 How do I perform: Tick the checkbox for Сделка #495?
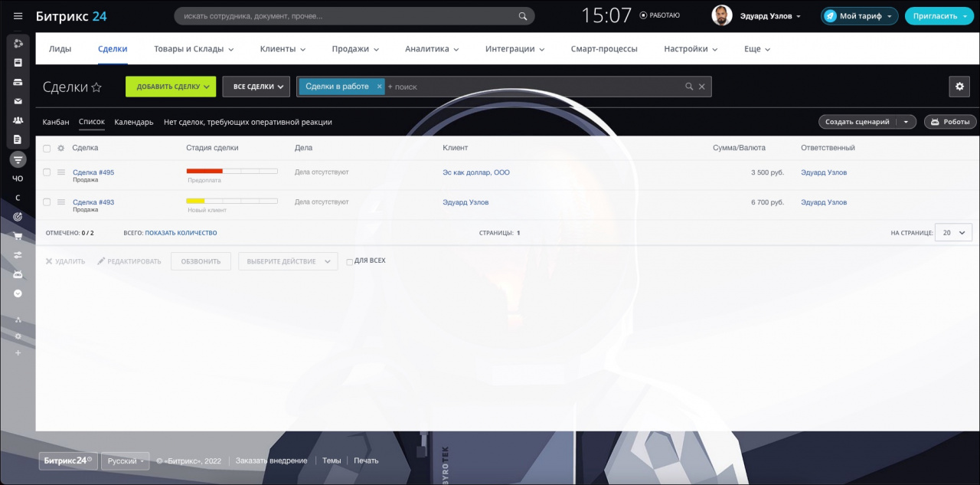pyautogui.click(x=47, y=172)
